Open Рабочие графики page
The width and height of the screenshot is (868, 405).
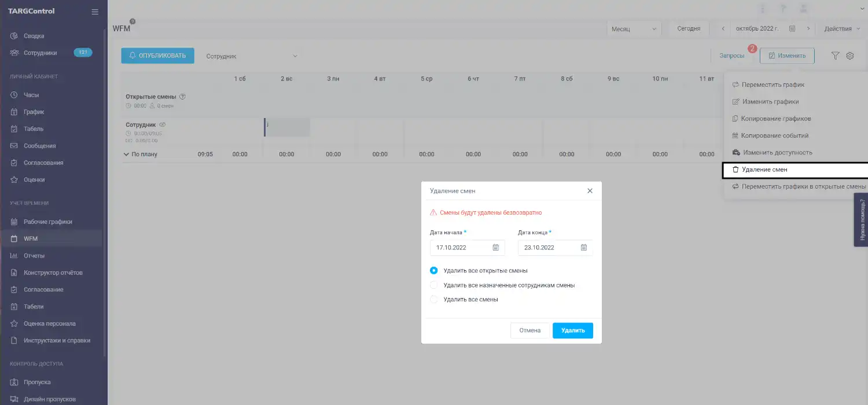coord(47,222)
